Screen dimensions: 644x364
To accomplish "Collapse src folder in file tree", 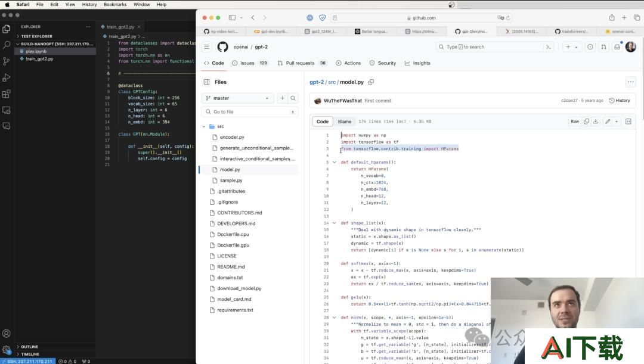I will (204, 126).
